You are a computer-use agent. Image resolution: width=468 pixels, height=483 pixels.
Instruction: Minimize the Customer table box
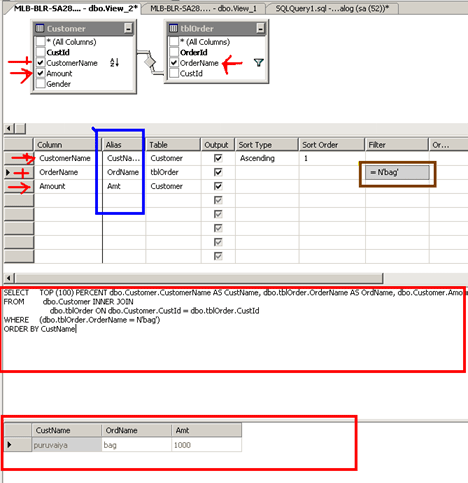coord(128,28)
